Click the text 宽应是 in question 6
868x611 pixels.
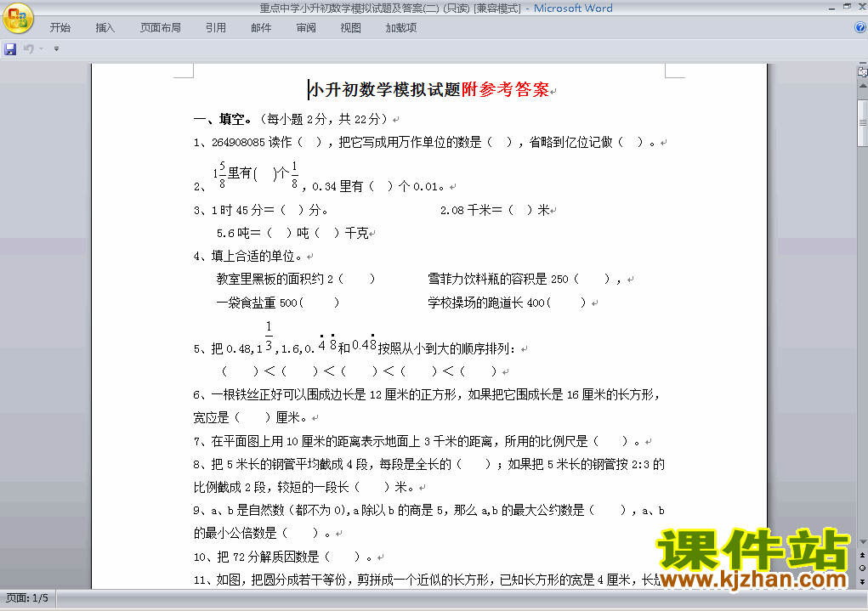coord(211,418)
